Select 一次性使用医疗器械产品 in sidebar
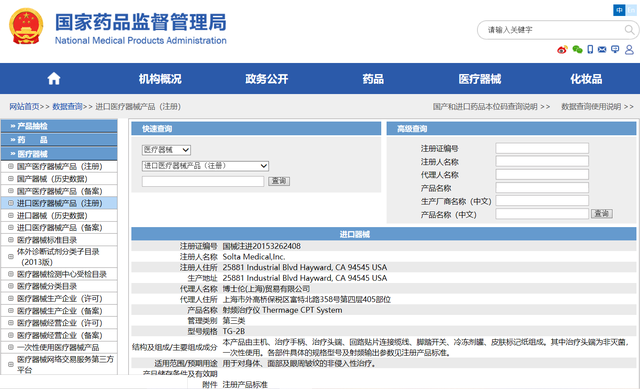This screenshot has width=640, height=389. [58, 348]
